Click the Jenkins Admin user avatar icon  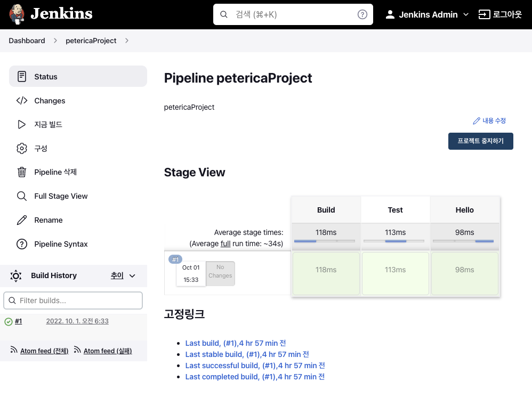pyautogui.click(x=390, y=14)
